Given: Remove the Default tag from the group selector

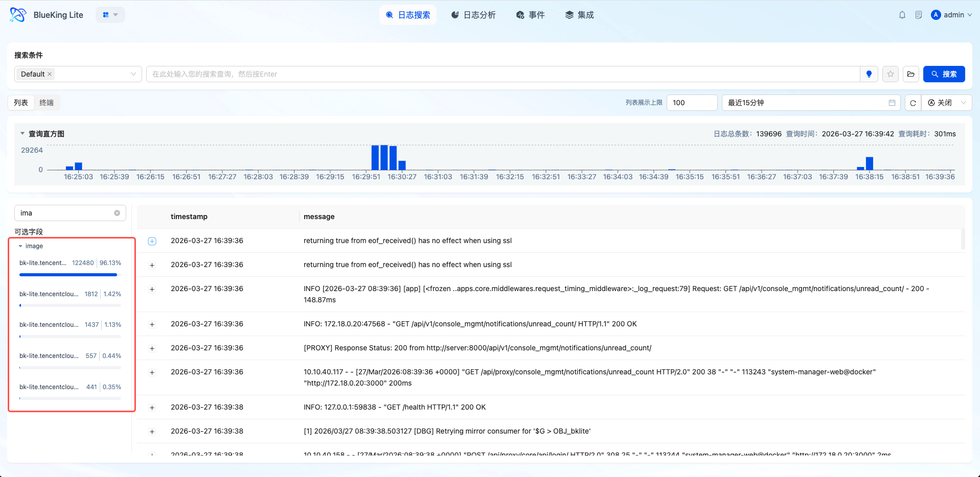Looking at the screenshot, I should coord(50,74).
